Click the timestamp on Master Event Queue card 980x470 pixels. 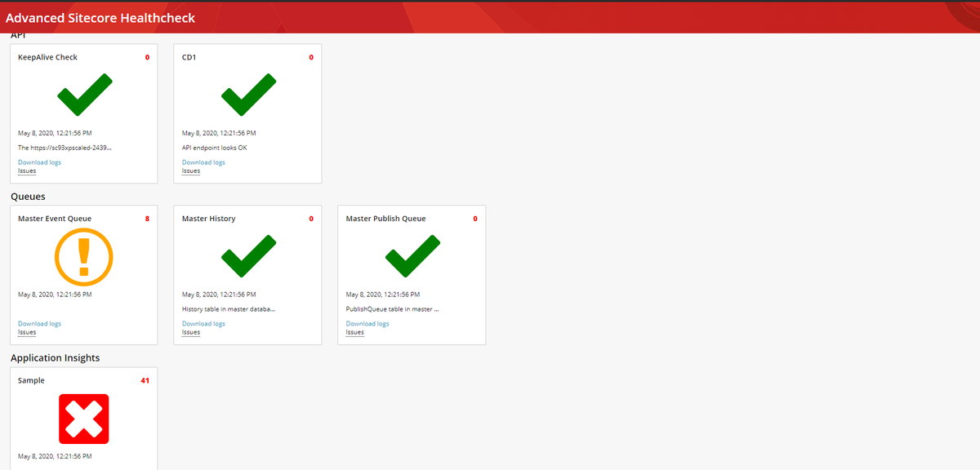55,295
